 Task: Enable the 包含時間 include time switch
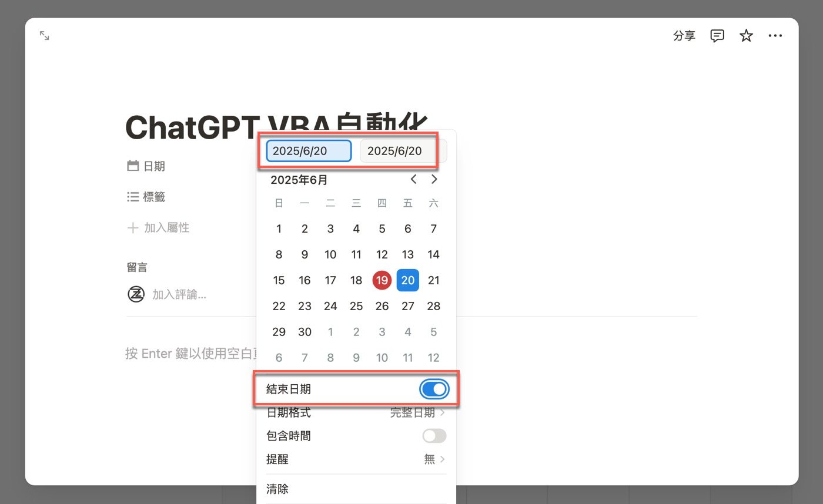point(434,436)
